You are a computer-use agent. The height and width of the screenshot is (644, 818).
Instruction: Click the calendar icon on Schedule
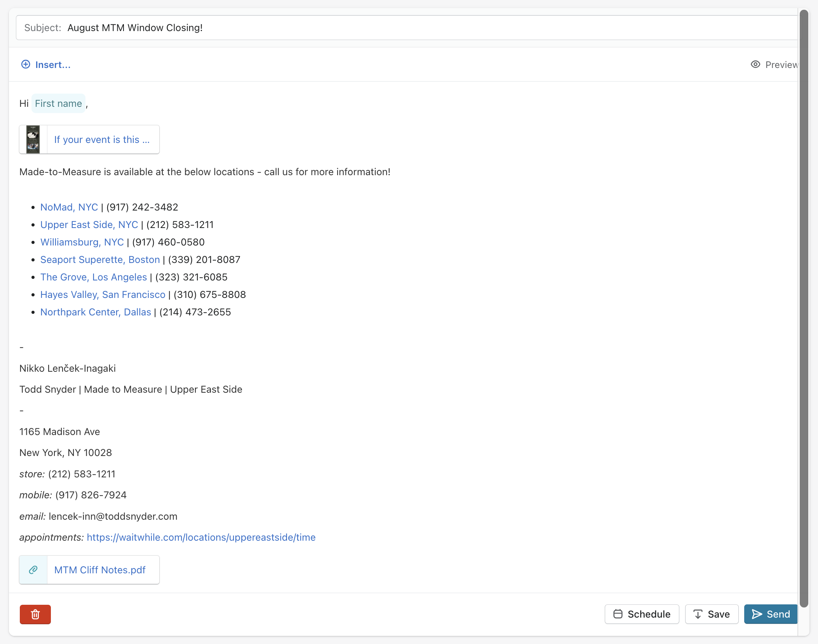tap(618, 614)
